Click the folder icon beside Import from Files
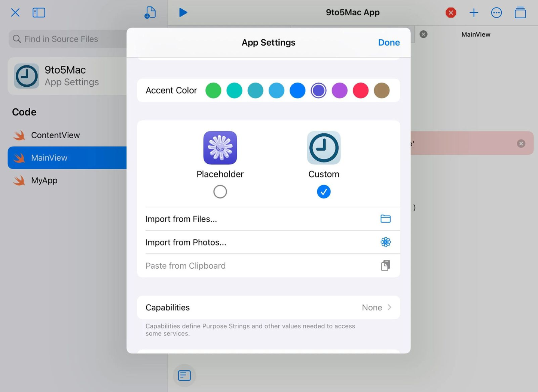 point(385,218)
